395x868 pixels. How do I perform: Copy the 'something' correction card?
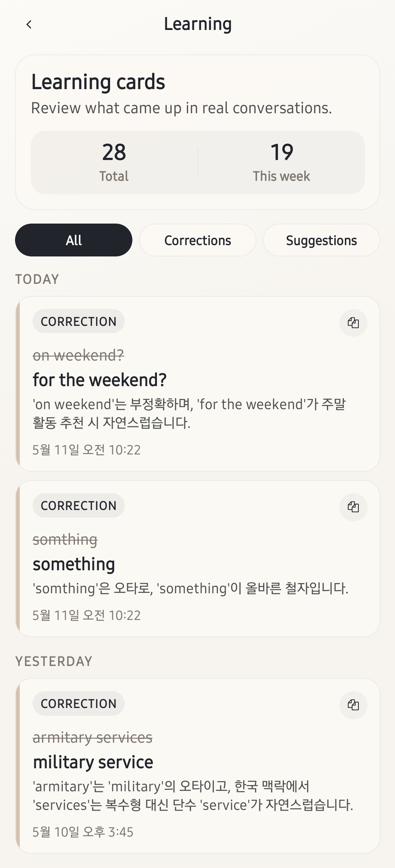pos(353,507)
